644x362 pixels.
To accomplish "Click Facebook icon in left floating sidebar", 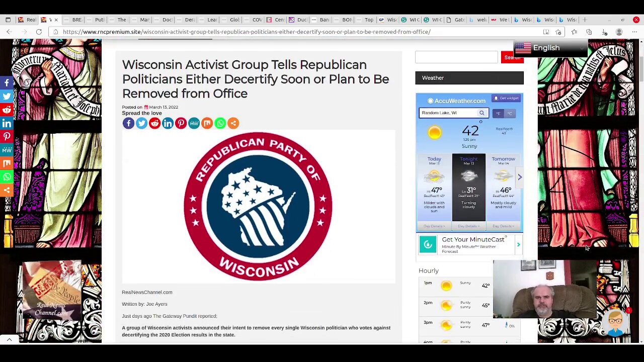I will [x=7, y=82].
